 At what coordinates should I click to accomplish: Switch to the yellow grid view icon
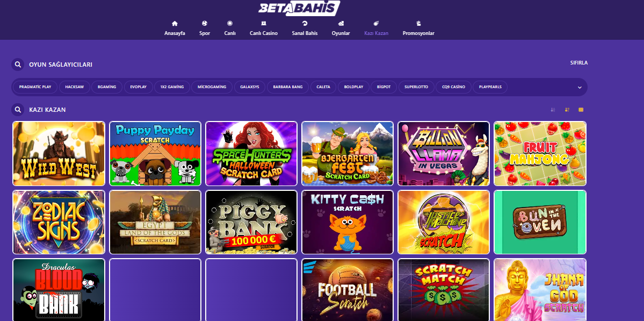click(581, 110)
